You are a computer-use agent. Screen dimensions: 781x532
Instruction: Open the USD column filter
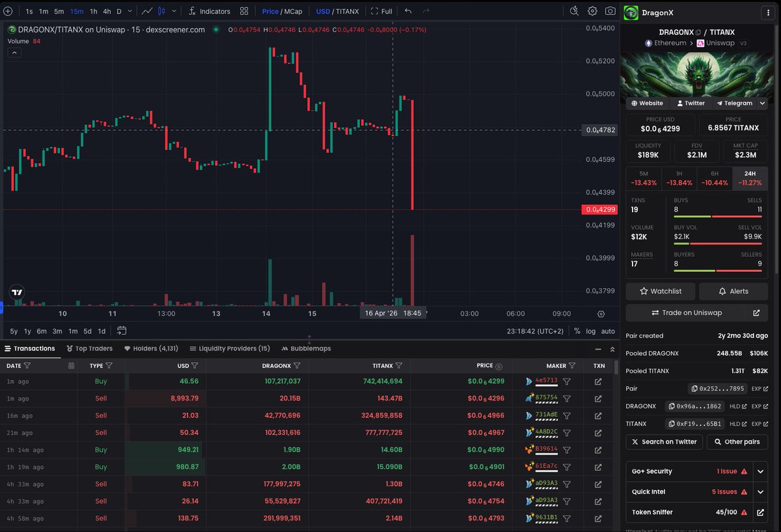195,366
